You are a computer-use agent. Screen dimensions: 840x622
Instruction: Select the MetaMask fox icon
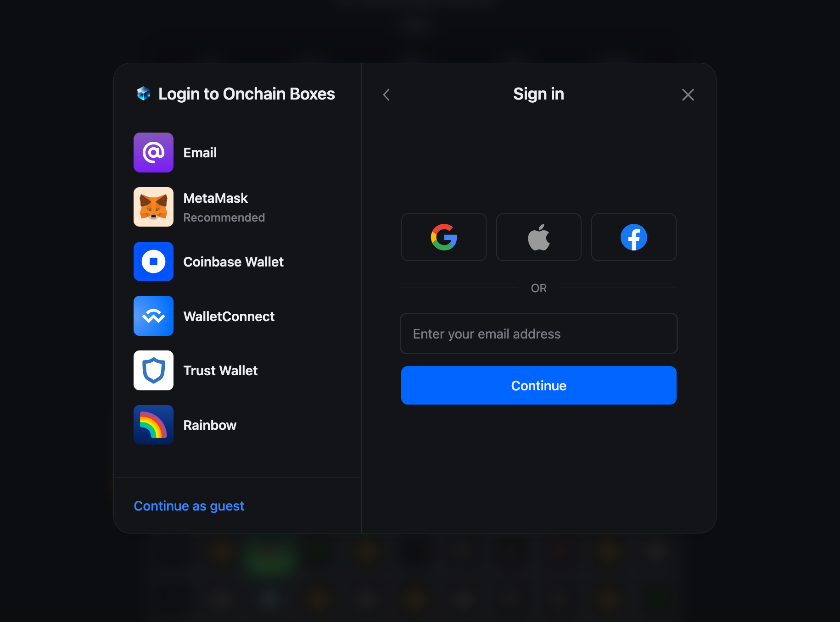[153, 207]
